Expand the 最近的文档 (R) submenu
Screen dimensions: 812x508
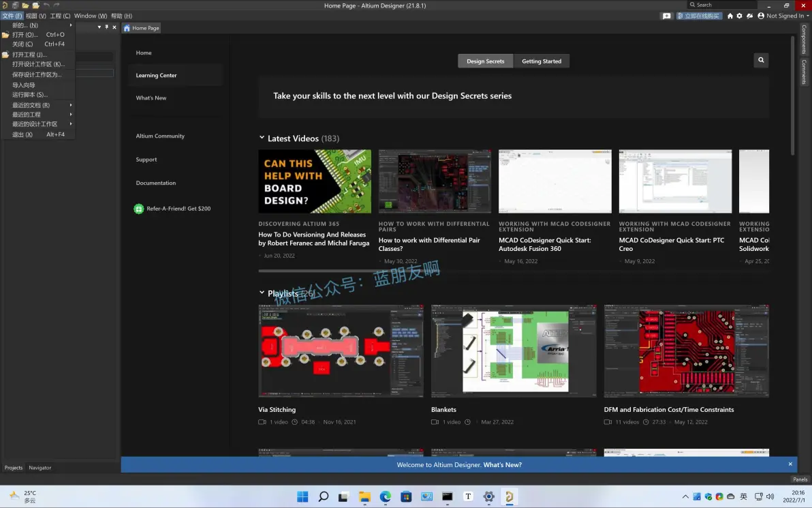point(37,105)
